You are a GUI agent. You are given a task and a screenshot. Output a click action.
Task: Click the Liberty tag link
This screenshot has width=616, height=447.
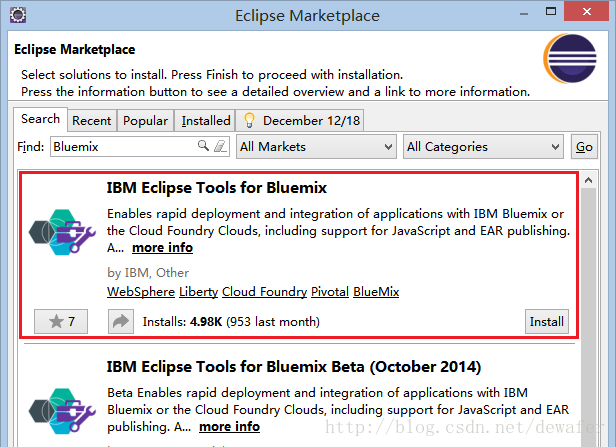198,292
